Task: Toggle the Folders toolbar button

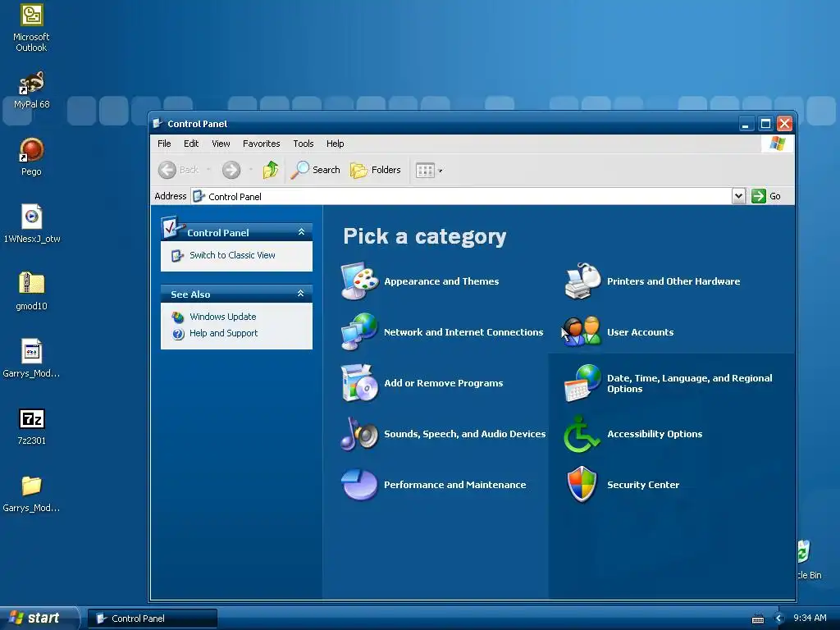Action: tap(376, 170)
